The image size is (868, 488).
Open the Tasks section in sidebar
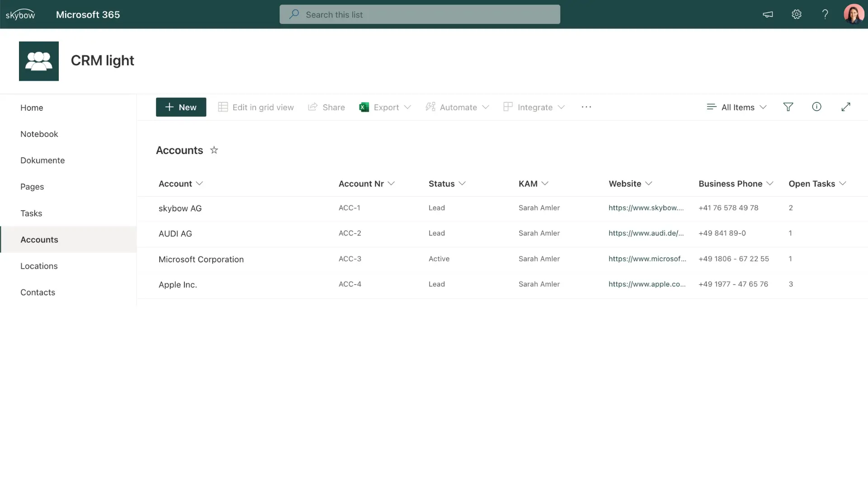click(x=31, y=213)
